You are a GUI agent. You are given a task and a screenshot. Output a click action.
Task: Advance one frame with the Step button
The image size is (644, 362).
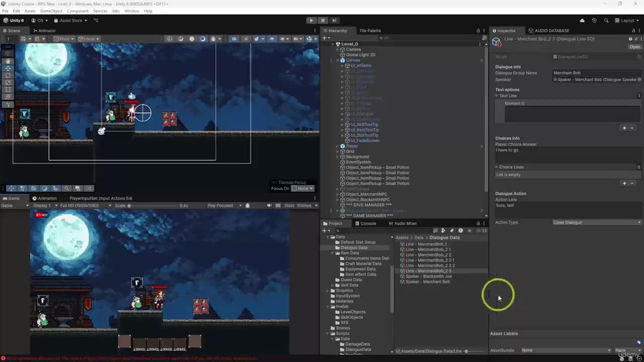[x=334, y=21]
